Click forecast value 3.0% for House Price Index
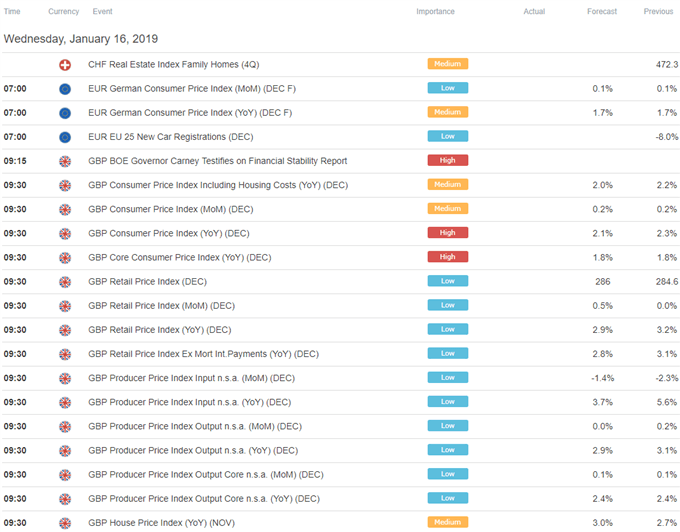The width and height of the screenshot is (680, 532). coord(602,523)
